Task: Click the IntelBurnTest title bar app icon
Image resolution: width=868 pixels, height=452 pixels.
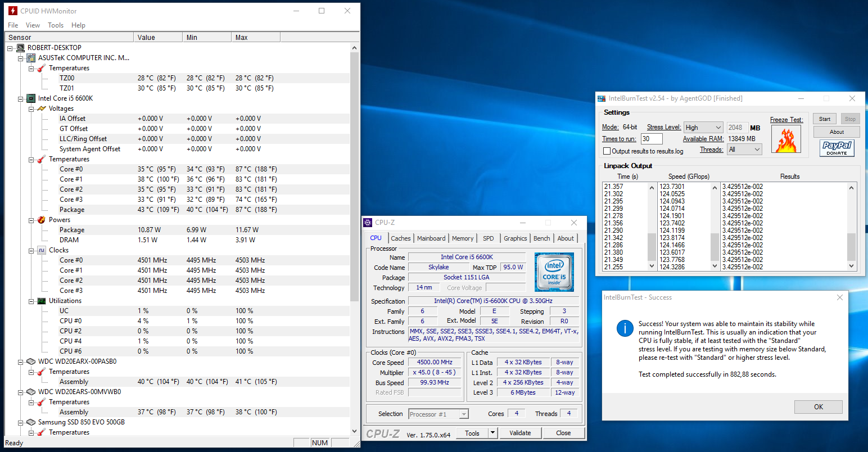Action: (x=602, y=98)
